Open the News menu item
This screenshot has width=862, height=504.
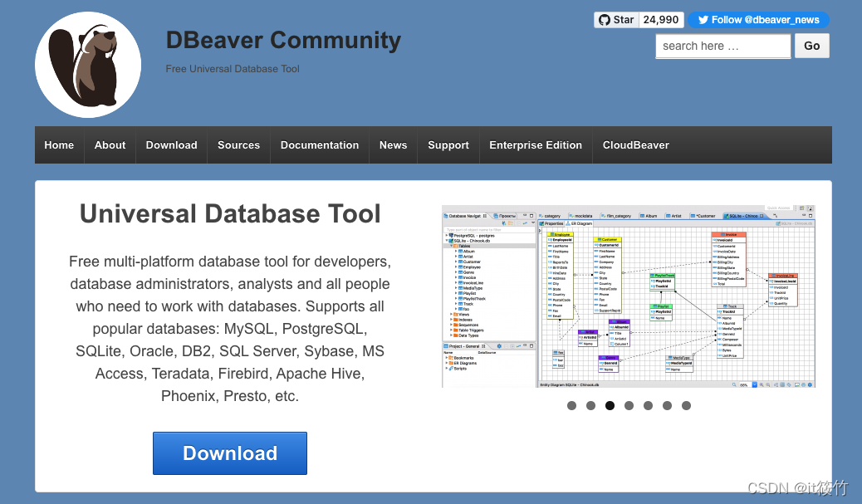(393, 145)
